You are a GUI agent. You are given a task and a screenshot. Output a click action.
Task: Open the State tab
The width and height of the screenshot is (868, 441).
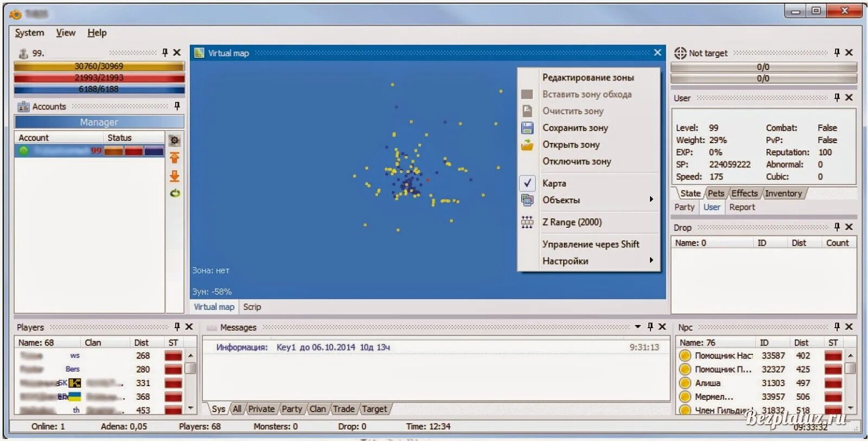[690, 194]
